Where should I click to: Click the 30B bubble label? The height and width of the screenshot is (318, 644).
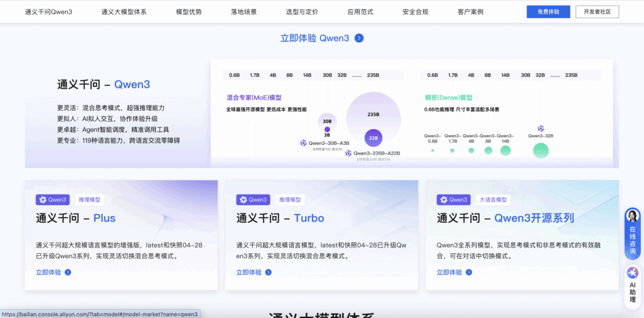click(327, 122)
